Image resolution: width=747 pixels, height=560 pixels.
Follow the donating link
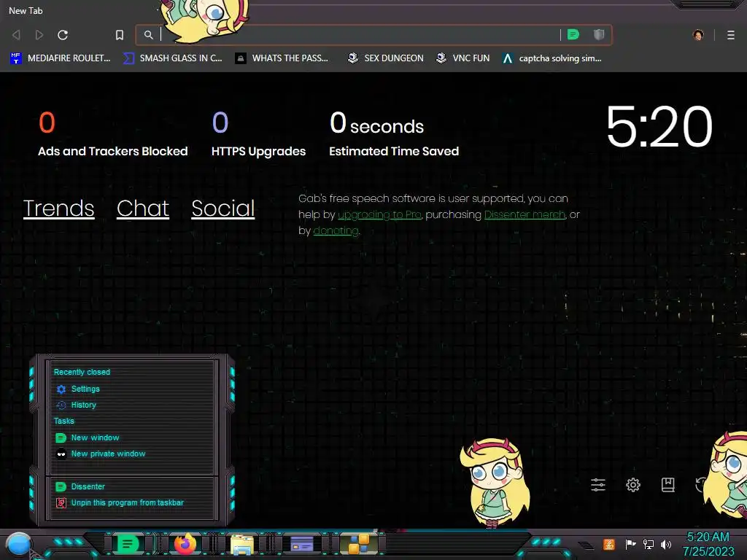click(336, 231)
